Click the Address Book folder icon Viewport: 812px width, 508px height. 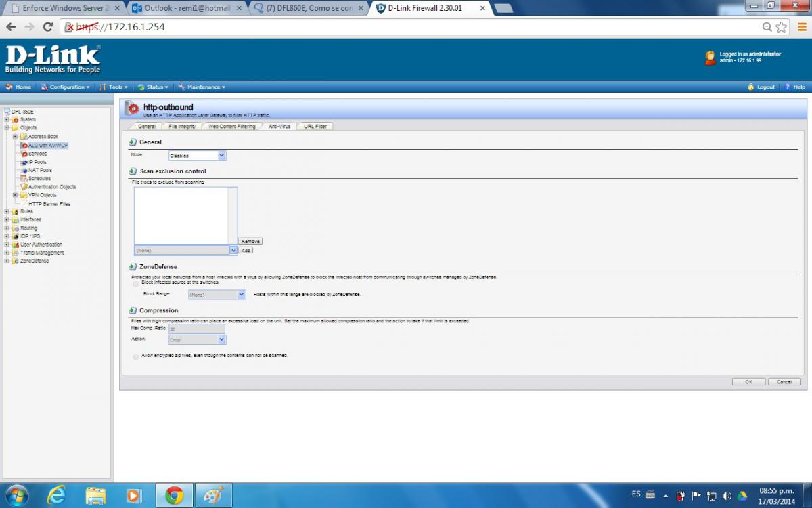click(24, 137)
